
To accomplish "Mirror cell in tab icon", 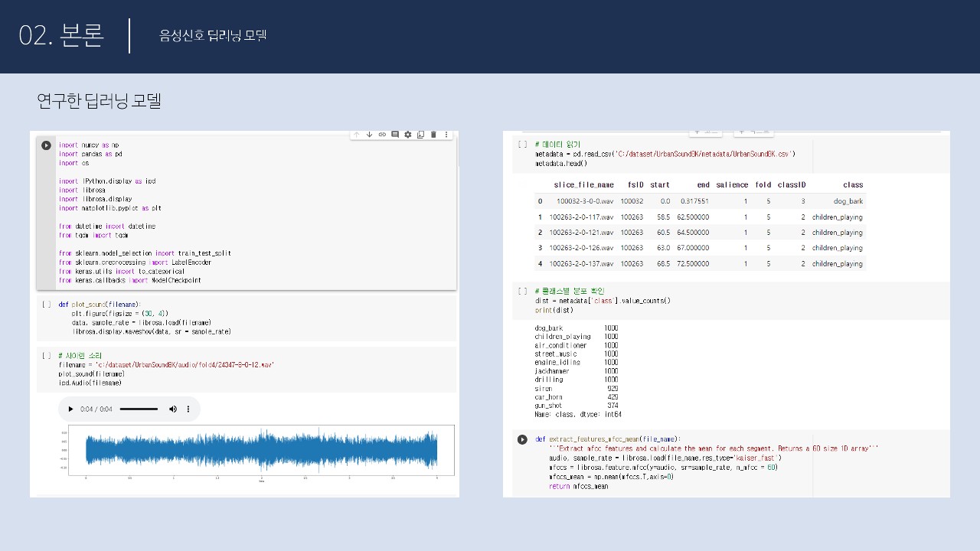I will point(420,135).
